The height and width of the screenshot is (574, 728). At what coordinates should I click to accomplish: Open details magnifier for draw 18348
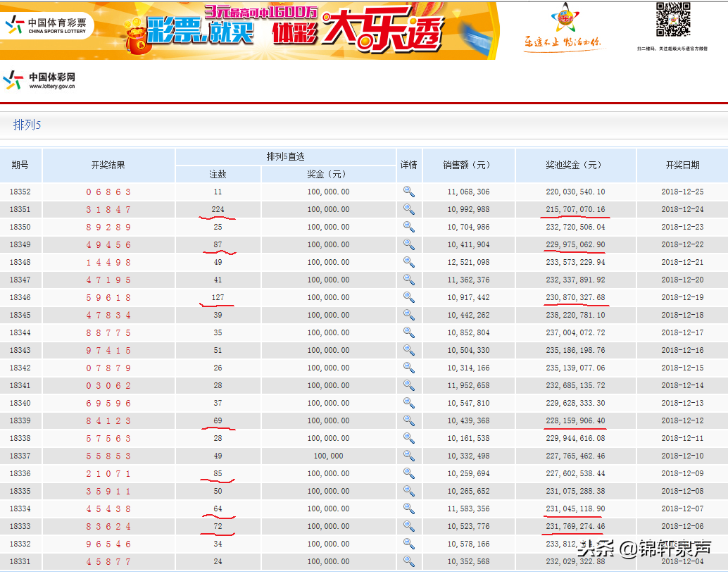(x=408, y=262)
